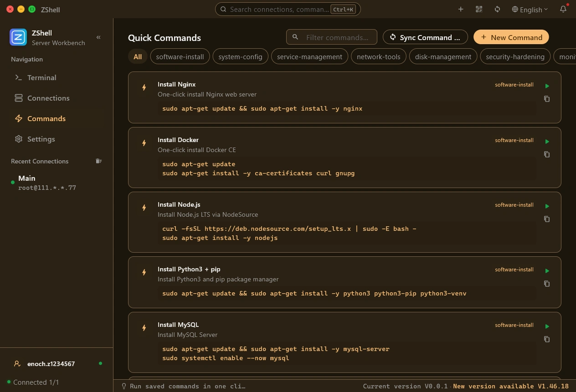
Task: Click the Install Docker title
Action: [x=178, y=140]
